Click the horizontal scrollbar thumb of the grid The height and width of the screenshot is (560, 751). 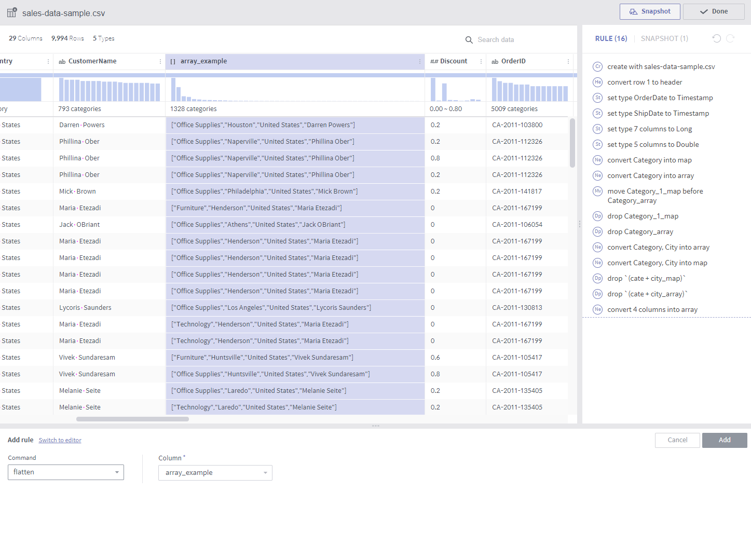pyautogui.click(x=132, y=419)
